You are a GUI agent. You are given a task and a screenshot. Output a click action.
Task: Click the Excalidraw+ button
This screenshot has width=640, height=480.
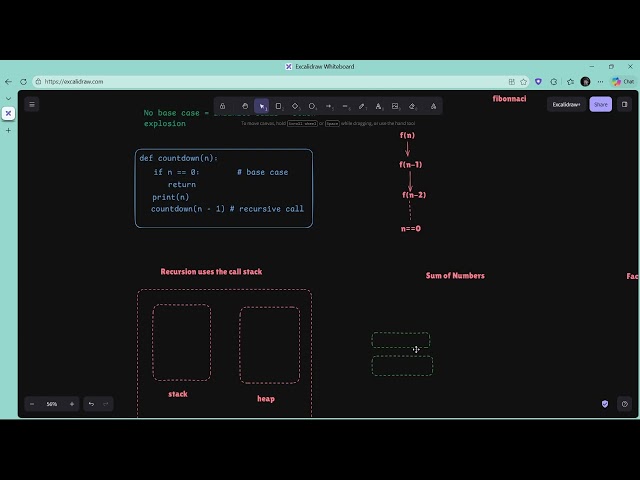(566, 104)
